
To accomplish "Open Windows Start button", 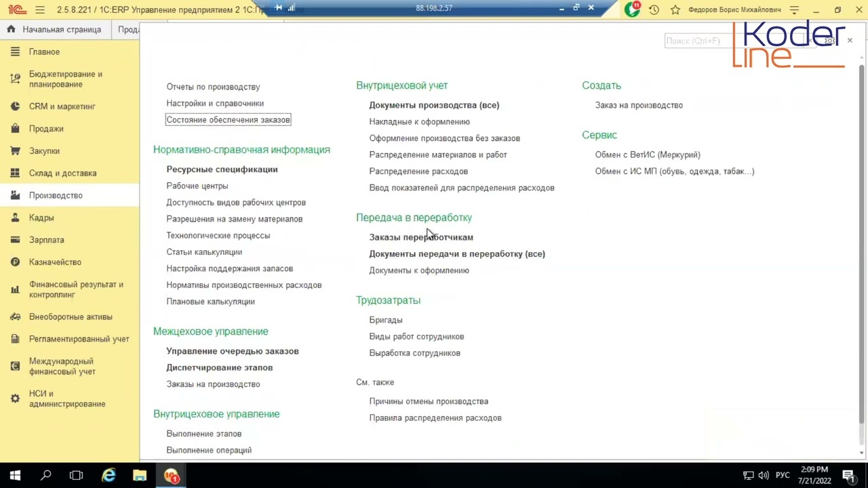I will pyautogui.click(x=15, y=476).
